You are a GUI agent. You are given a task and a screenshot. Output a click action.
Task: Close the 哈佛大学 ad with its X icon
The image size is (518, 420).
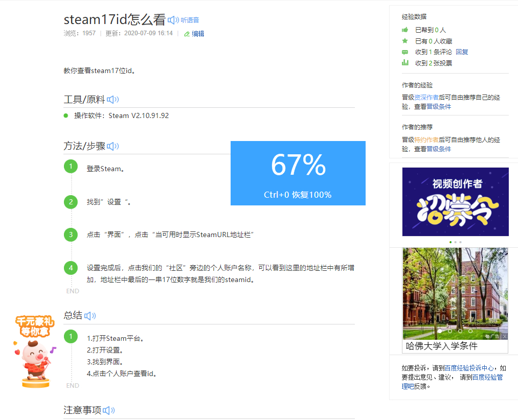coord(505,337)
